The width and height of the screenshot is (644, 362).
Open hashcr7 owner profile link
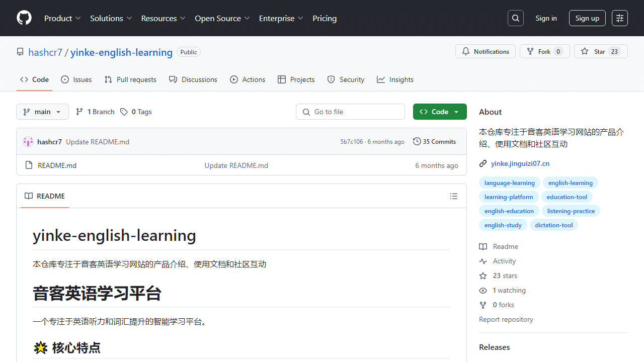45,52
